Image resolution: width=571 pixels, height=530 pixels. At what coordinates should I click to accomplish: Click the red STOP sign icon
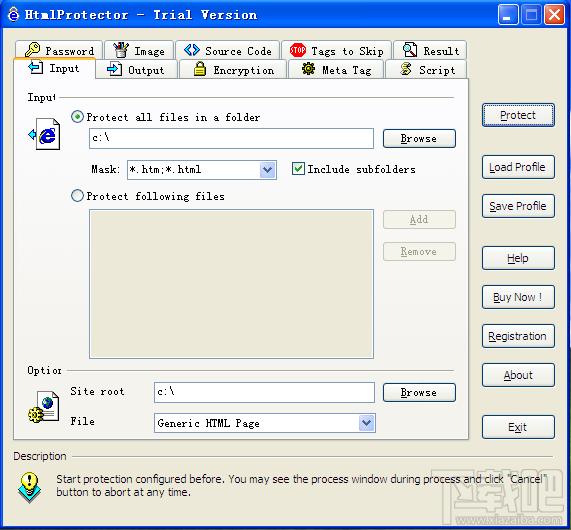click(298, 50)
